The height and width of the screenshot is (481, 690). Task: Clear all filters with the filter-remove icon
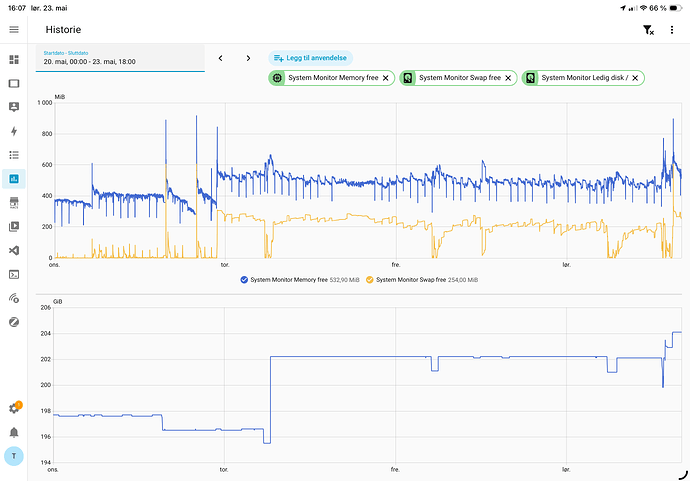(x=648, y=30)
